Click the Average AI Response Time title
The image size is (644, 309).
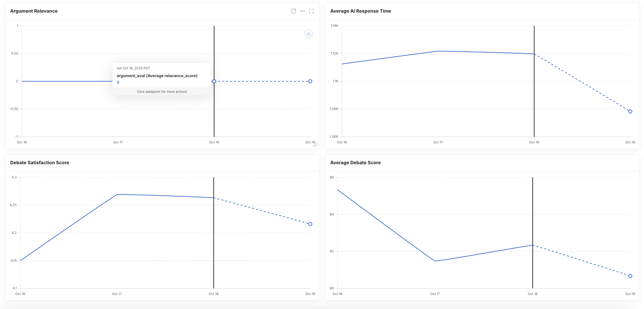coord(360,11)
